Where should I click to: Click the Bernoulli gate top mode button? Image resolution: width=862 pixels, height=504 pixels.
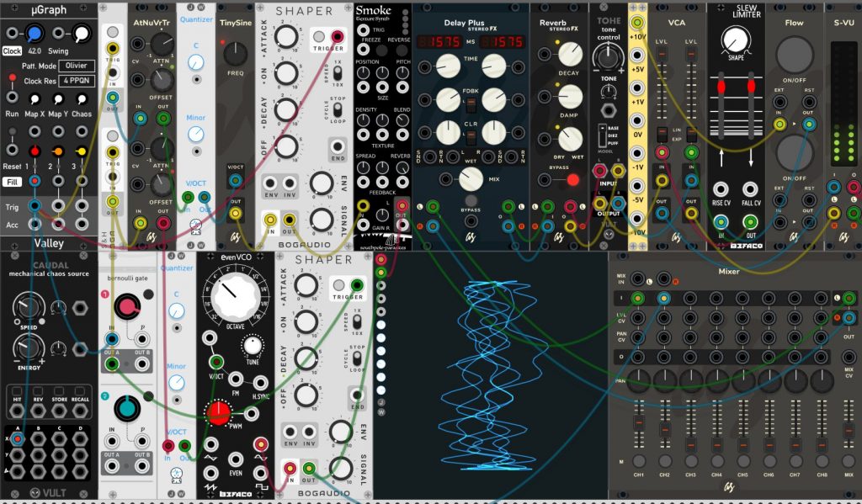click(148, 294)
